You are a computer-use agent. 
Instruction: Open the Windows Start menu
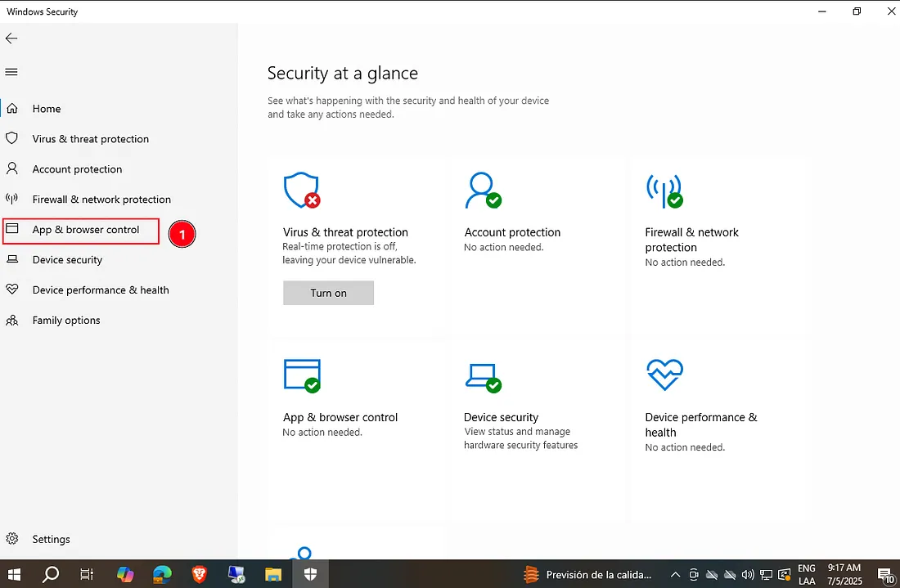15,574
